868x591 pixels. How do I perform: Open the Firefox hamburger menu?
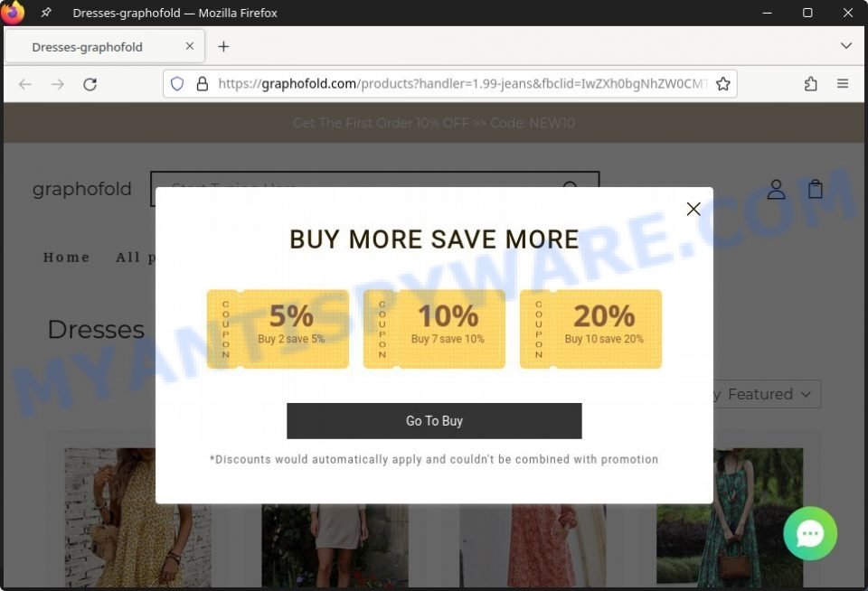pos(843,84)
